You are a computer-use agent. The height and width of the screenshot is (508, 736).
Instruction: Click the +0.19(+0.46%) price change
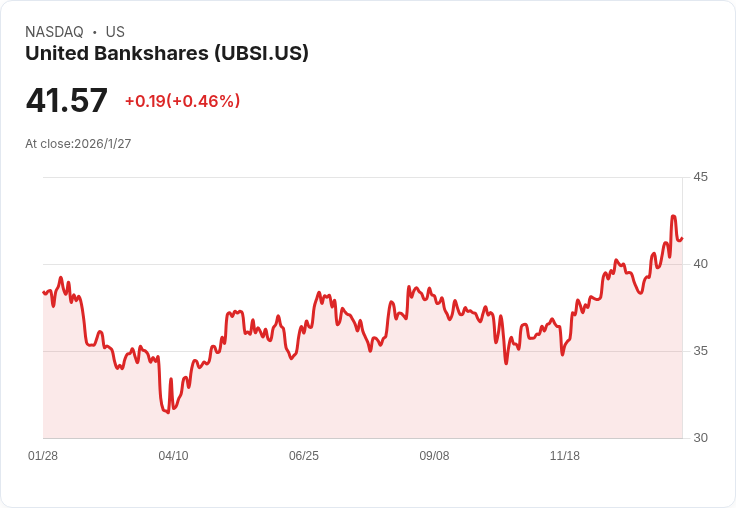pyautogui.click(x=182, y=101)
